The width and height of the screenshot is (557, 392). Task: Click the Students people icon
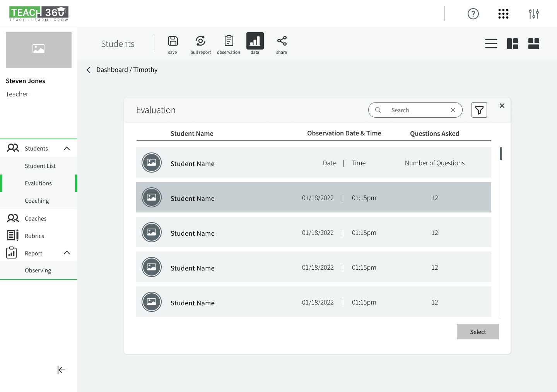(13, 148)
